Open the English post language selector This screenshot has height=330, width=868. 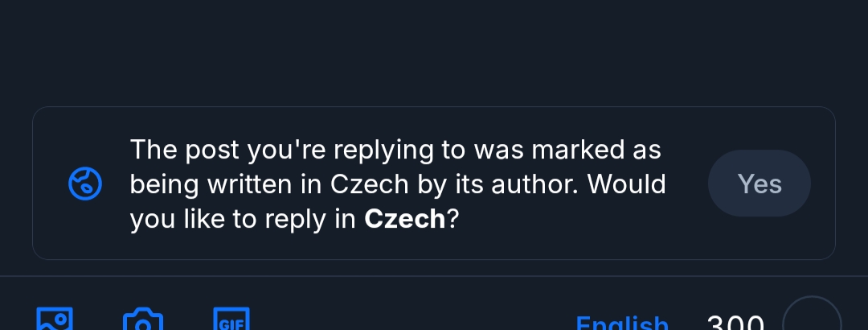tap(623, 324)
